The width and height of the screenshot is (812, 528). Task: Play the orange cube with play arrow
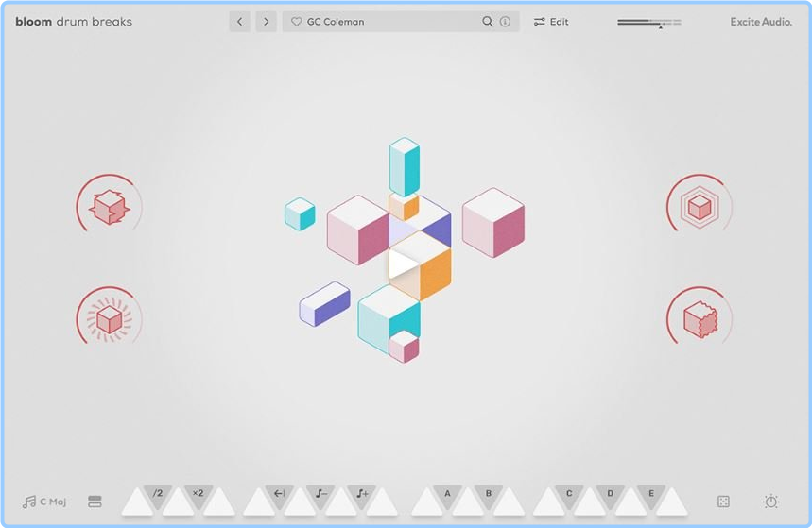point(421,266)
